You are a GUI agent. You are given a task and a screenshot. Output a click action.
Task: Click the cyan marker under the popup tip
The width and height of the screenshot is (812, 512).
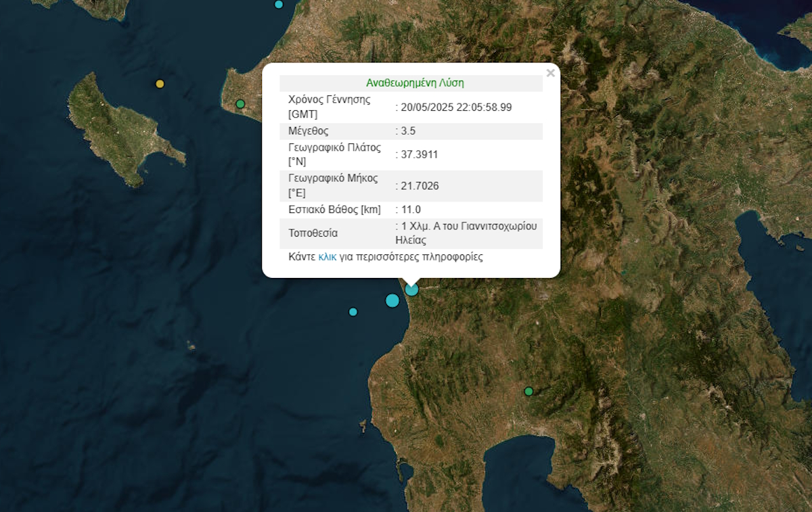[x=412, y=289]
